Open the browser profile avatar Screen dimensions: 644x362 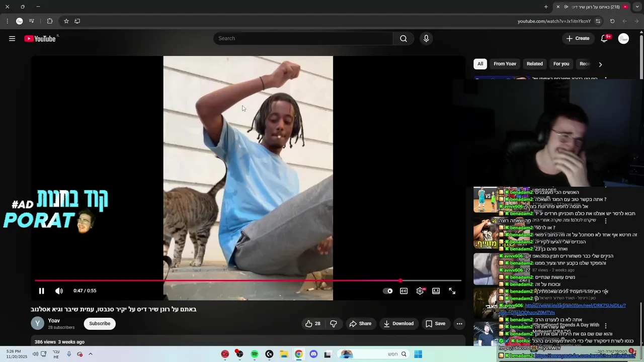19,21
